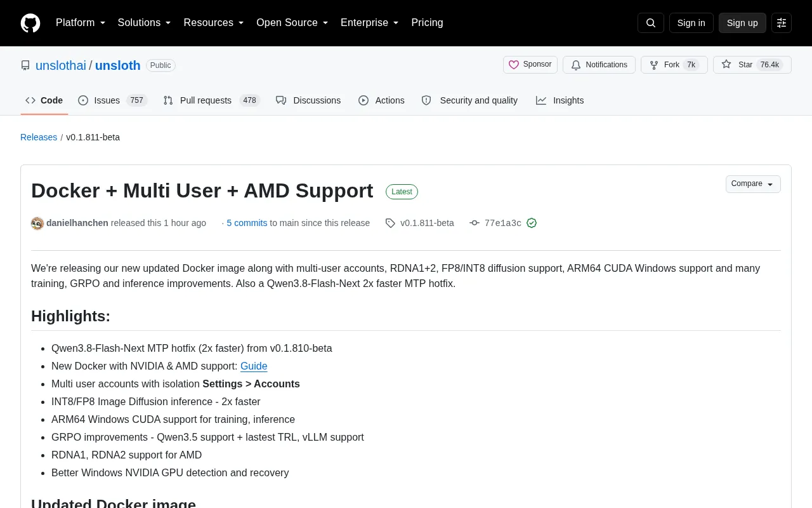Click the repository book icon beside unslothai
The height and width of the screenshot is (508, 812).
click(25, 65)
